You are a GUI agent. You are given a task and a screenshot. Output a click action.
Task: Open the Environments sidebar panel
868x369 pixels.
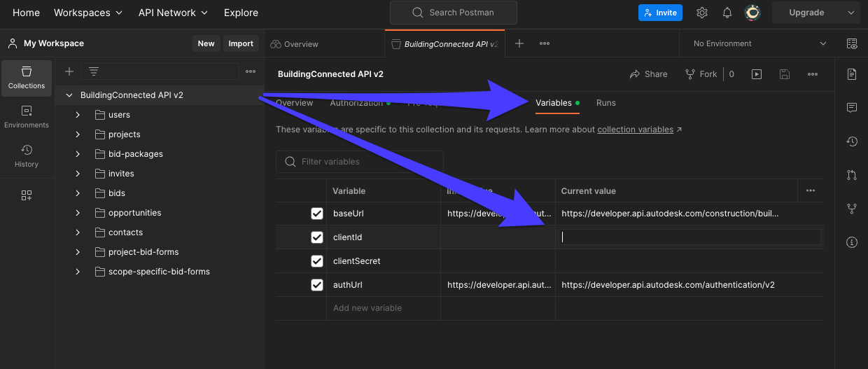click(x=27, y=117)
